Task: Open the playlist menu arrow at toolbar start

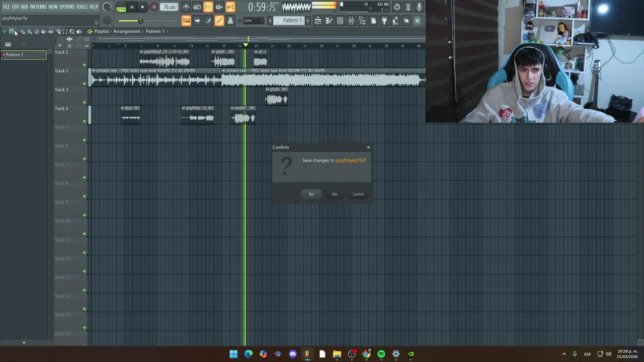Action: point(5,32)
